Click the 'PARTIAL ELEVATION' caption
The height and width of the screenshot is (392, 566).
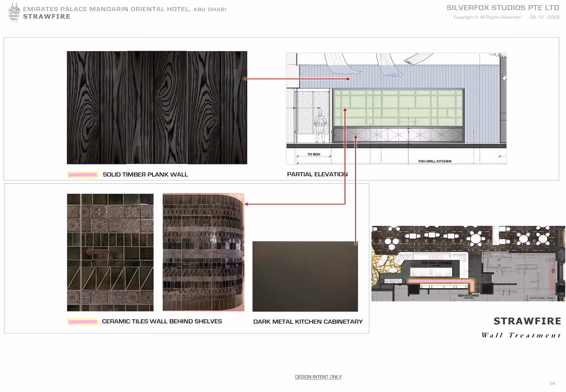(317, 174)
